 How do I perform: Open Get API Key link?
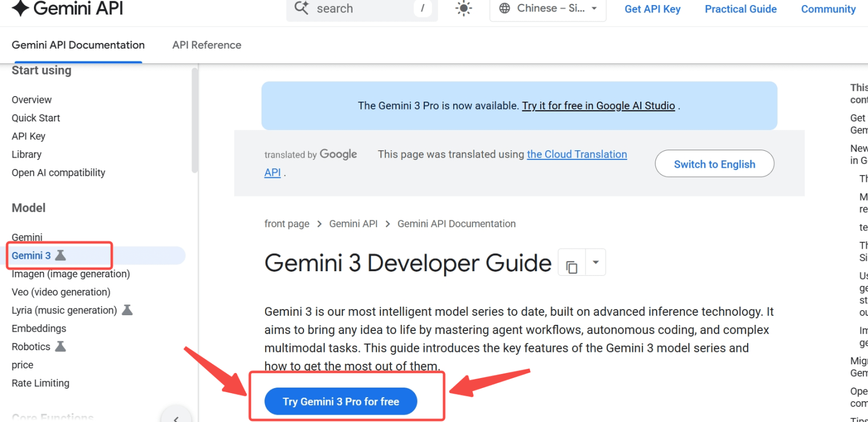(x=652, y=9)
